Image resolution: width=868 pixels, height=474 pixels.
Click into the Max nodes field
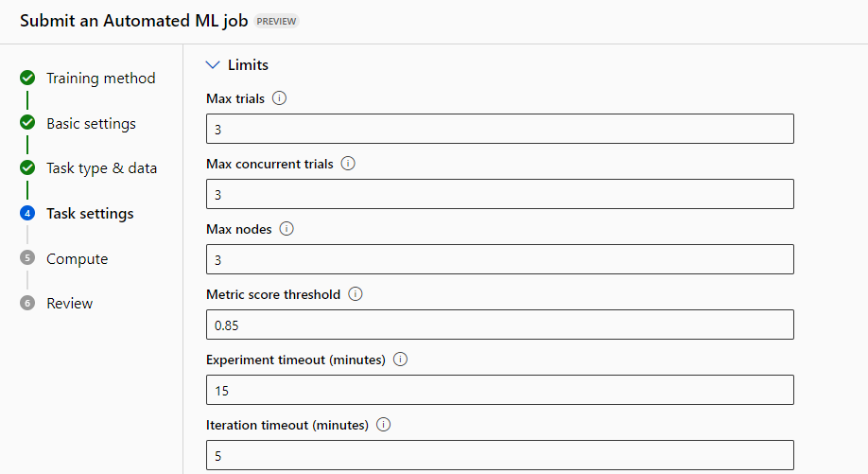click(499, 259)
